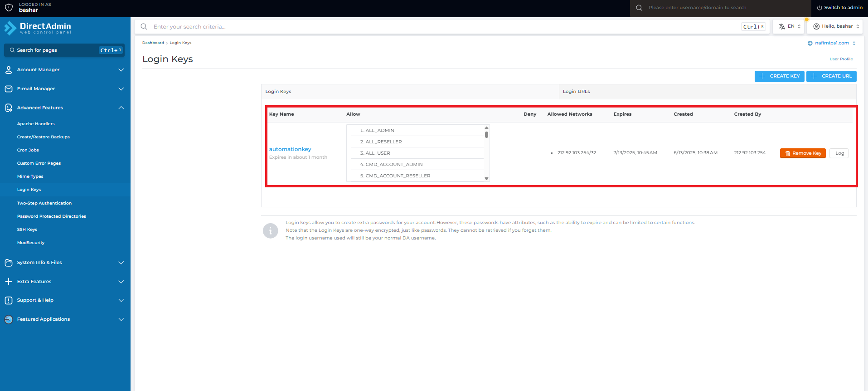Expand the Account Manager section chevron
The width and height of the screenshot is (868, 391).
coord(121,70)
